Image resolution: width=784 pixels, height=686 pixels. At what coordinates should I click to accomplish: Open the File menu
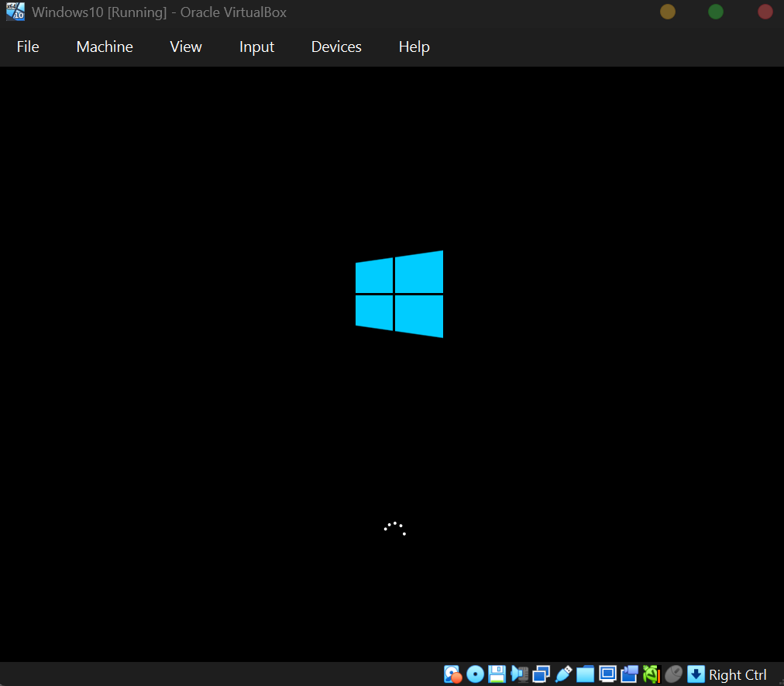(x=27, y=47)
